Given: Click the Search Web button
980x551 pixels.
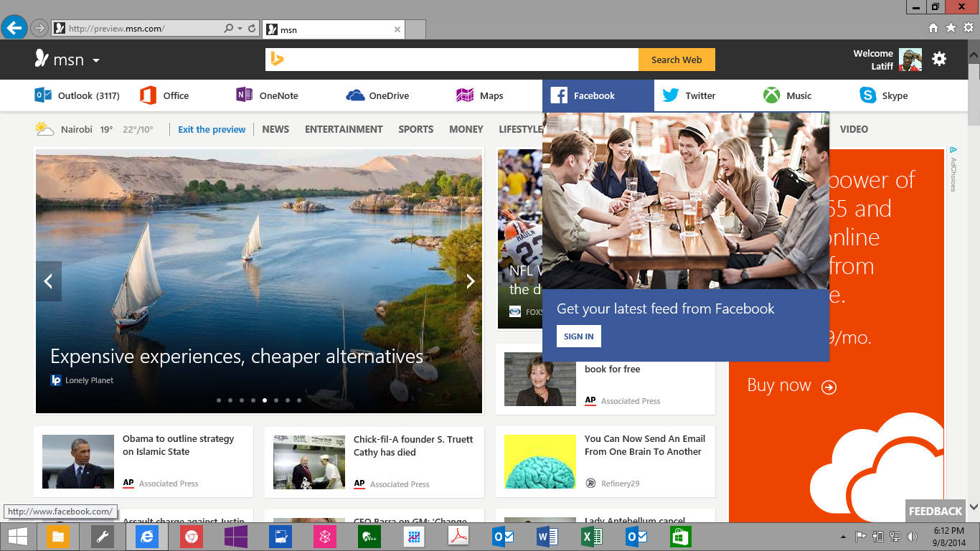Looking at the screenshot, I should [677, 60].
